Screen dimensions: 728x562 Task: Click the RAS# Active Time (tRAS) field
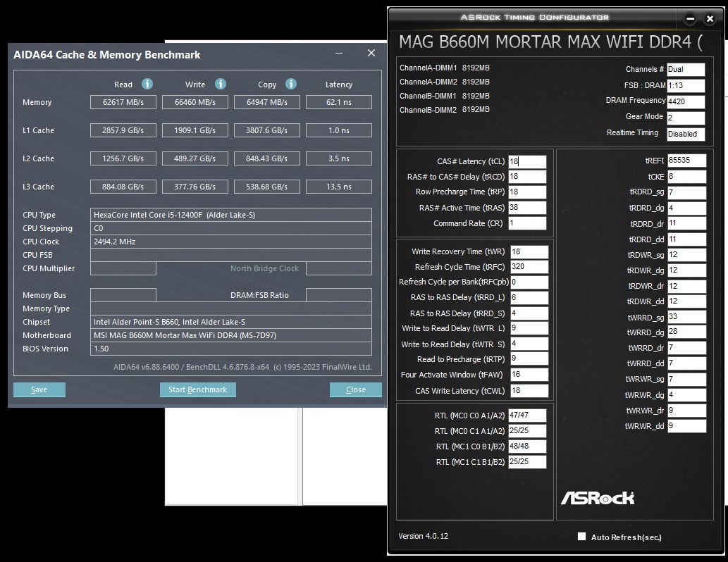coord(527,208)
